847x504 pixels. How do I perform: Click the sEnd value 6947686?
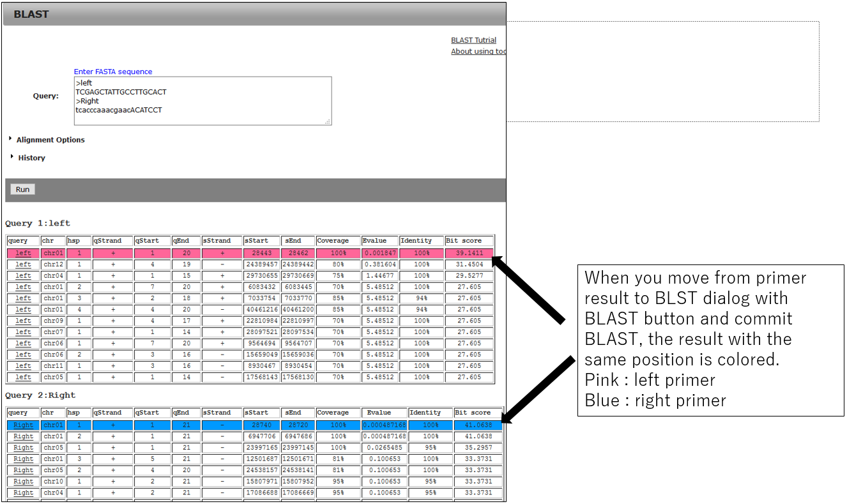298,436
